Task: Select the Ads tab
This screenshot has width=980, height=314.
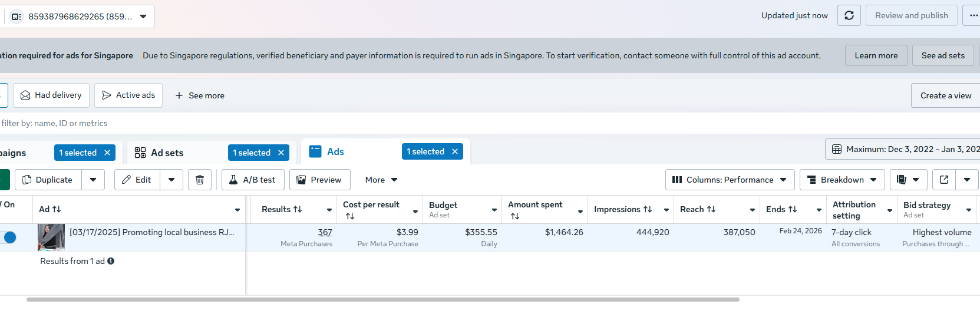Action: pos(335,151)
